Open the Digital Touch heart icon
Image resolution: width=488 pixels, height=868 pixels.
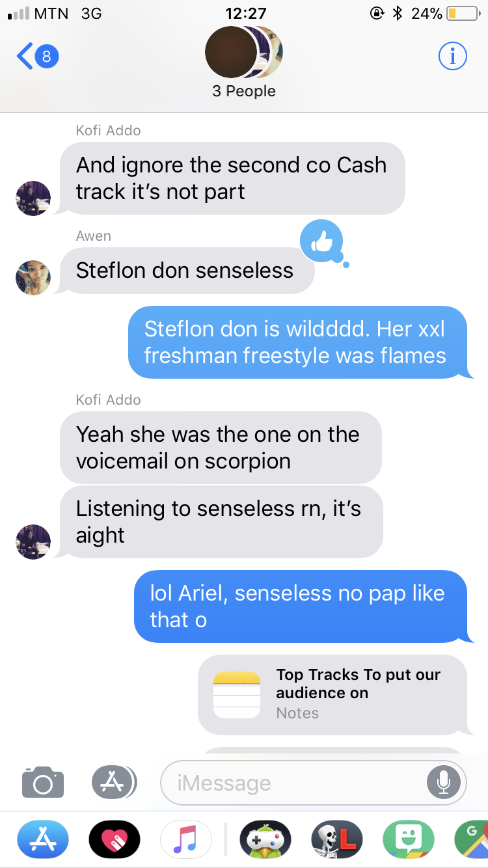115,839
